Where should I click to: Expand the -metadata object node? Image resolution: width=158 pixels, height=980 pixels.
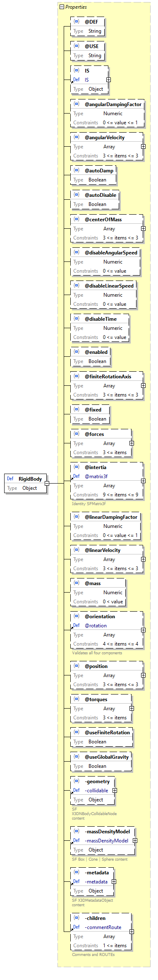114,881
